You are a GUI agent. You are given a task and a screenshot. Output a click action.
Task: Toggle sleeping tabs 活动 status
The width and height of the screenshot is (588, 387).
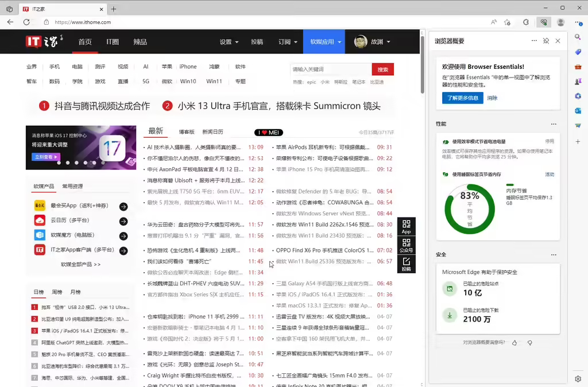click(x=550, y=175)
